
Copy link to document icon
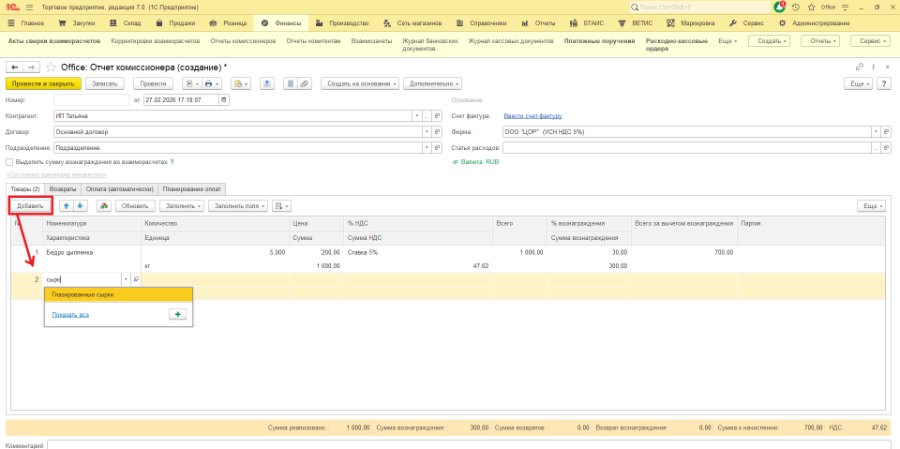click(x=859, y=67)
